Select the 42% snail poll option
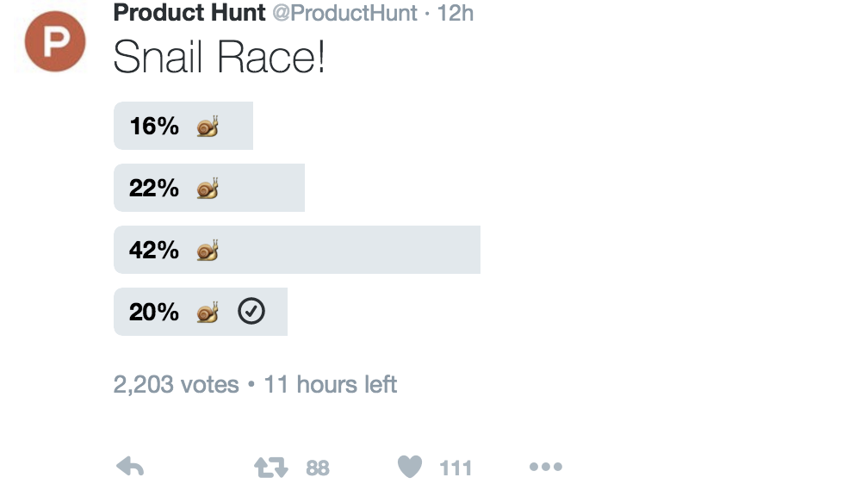 (297, 250)
